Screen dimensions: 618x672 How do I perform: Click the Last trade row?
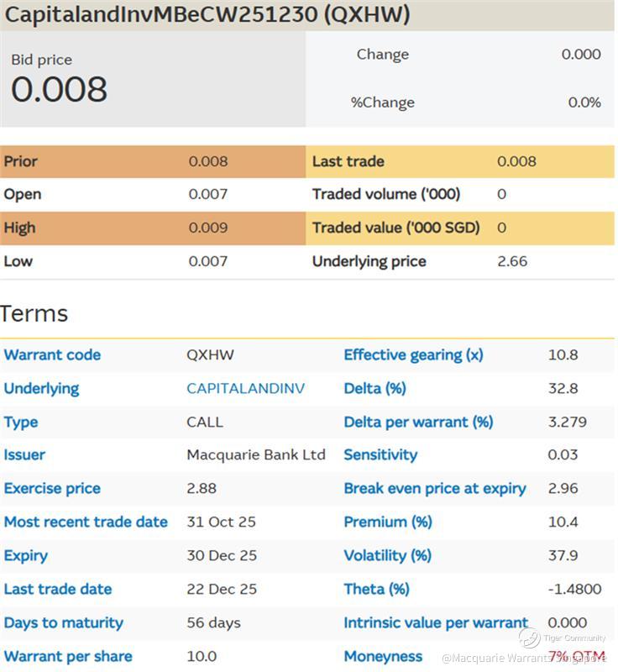pos(348,161)
